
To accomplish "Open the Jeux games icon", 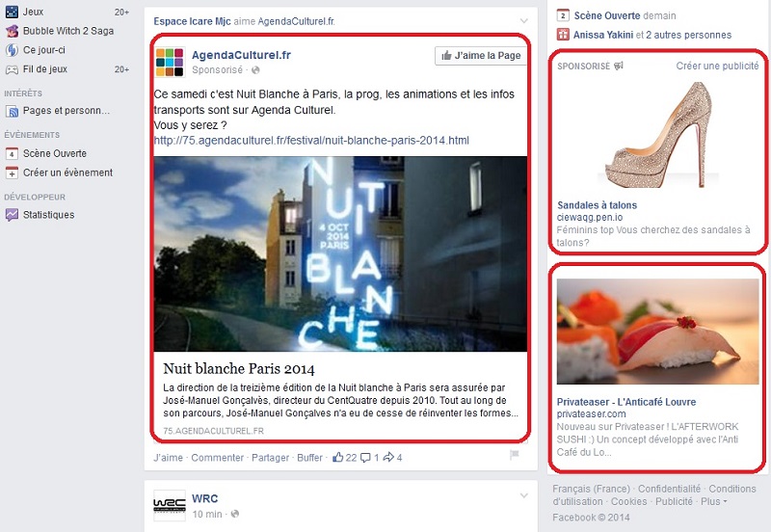I will click(x=12, y=12).
